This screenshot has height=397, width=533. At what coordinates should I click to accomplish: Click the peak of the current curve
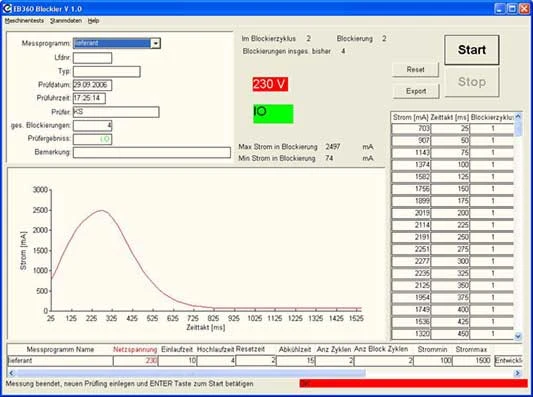102,210
